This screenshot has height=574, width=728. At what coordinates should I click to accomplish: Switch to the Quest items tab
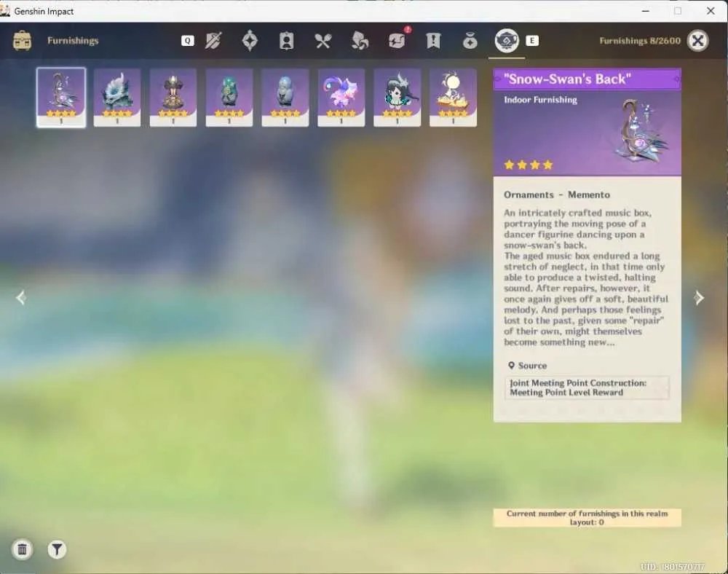(433, 41)
